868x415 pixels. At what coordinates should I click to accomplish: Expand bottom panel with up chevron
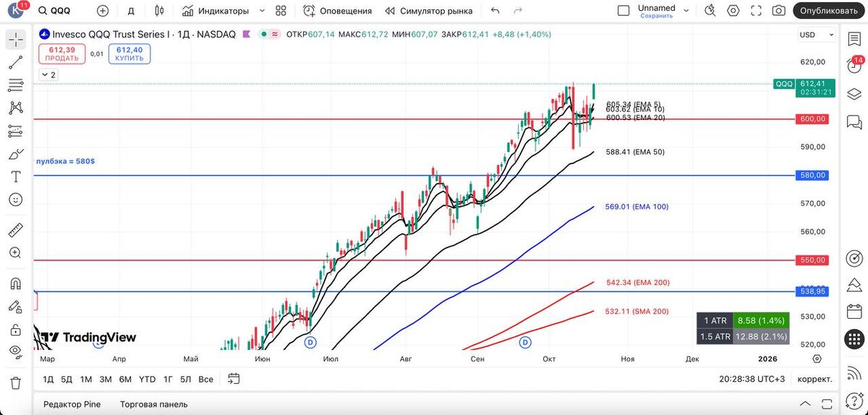pyautogui.click(x=805, y=403)
